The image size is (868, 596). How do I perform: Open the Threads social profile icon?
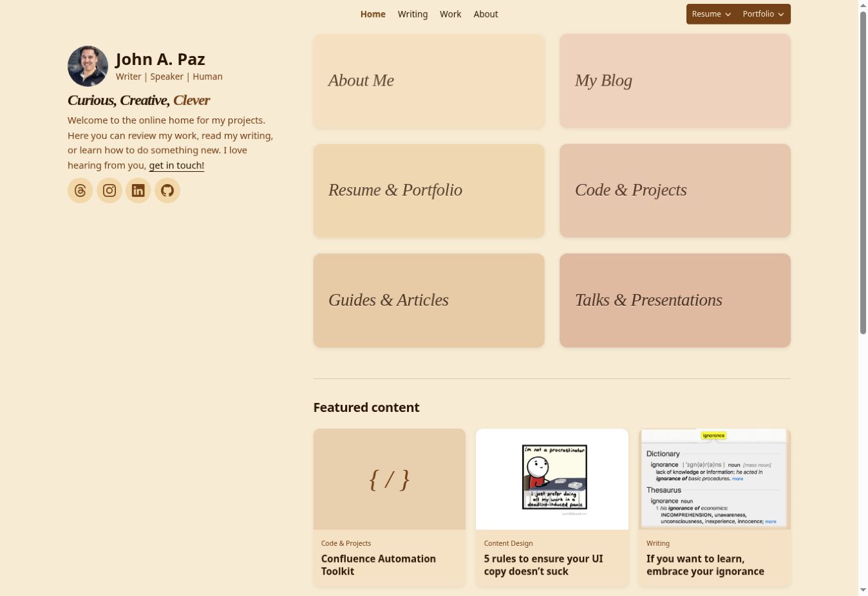pos(80,191)
